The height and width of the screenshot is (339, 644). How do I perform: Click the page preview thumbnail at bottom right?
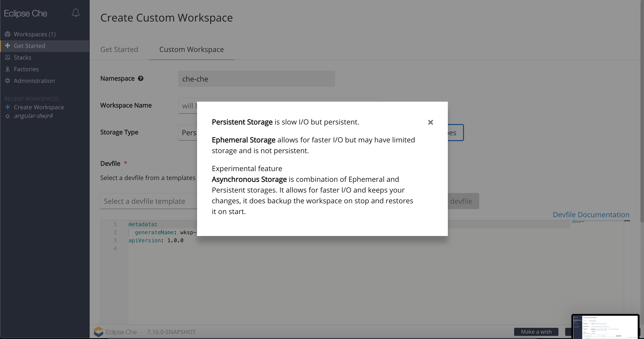[605, 326]
